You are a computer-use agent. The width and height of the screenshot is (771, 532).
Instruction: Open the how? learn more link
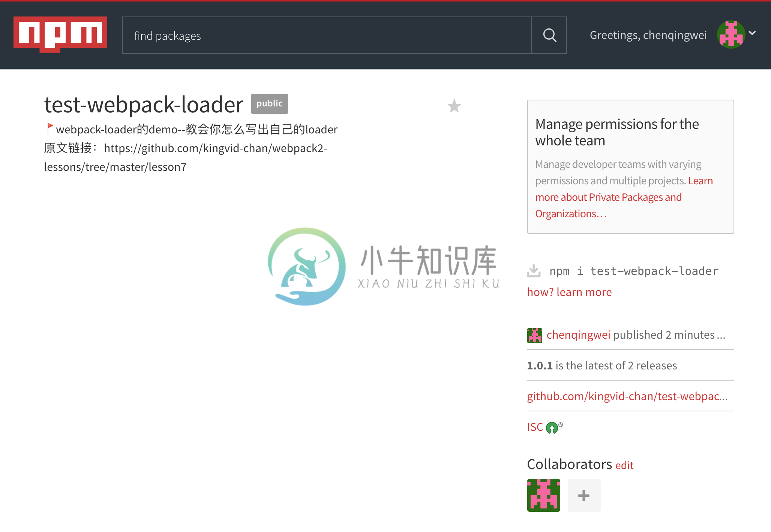pos(569,292)
